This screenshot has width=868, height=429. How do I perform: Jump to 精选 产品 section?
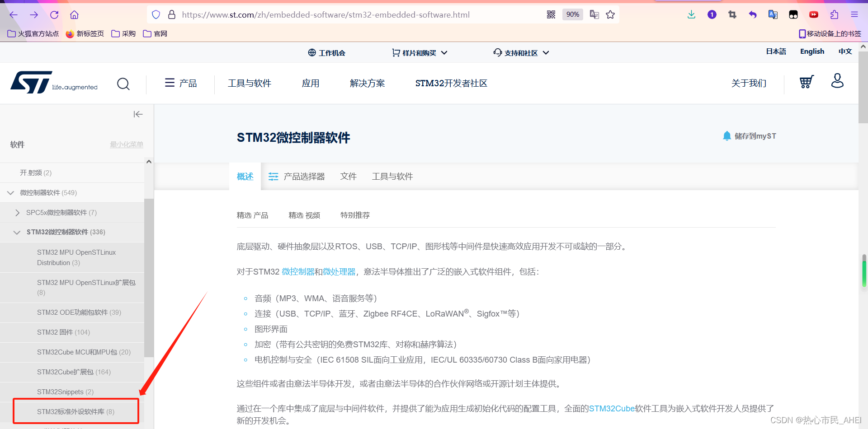253,215
